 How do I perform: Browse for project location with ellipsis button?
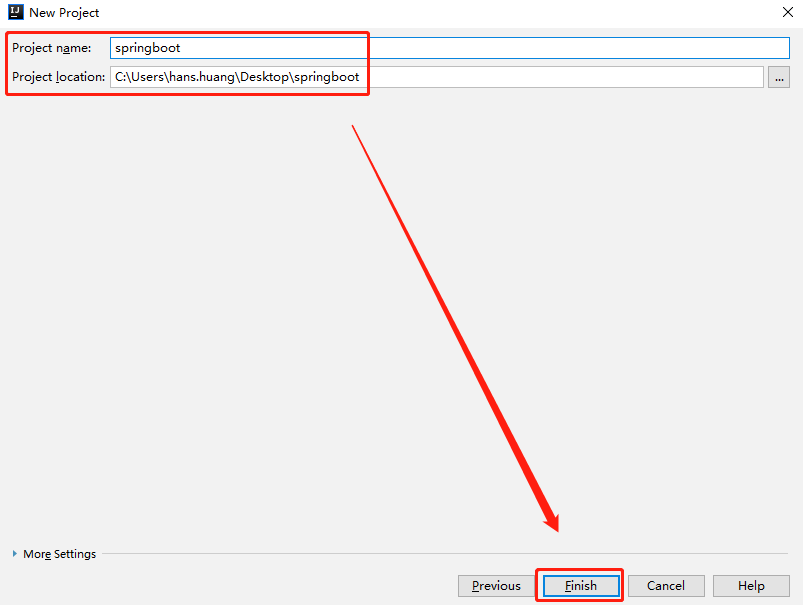click(778, 77)
